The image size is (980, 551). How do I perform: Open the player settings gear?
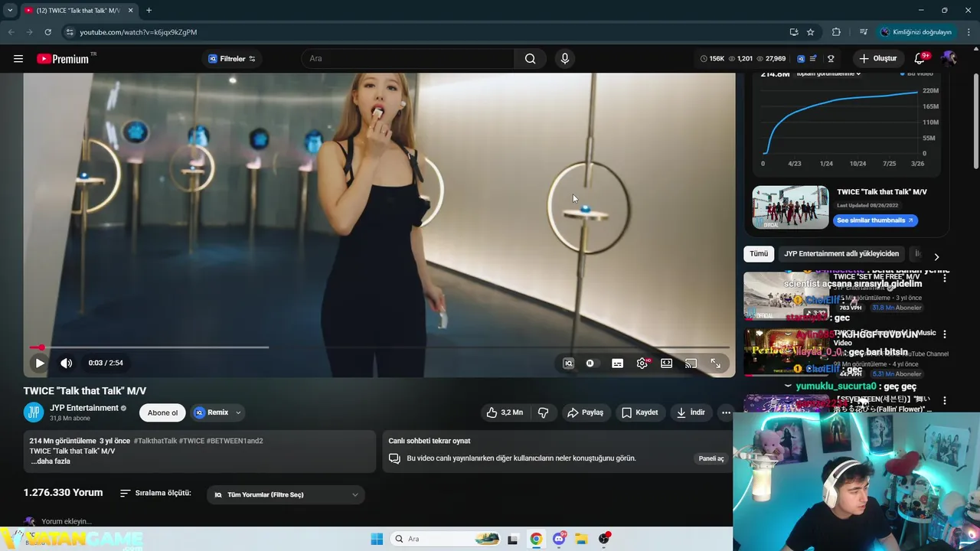click(642, 364)
